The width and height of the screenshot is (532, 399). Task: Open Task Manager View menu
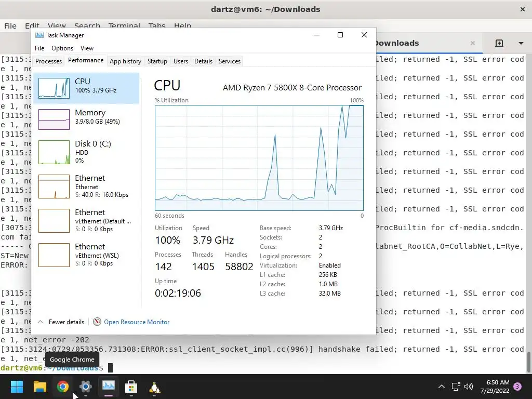(x=87, y=48)
